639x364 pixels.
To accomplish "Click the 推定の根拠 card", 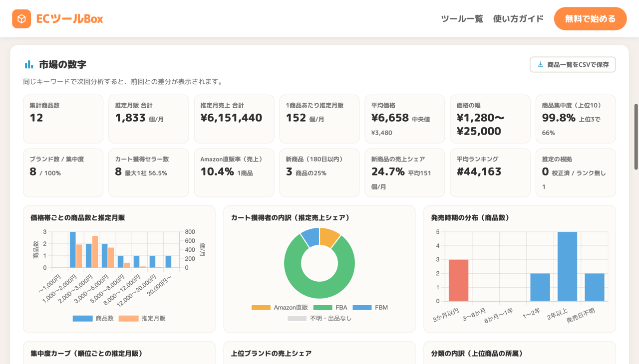I will click(576, 173).
